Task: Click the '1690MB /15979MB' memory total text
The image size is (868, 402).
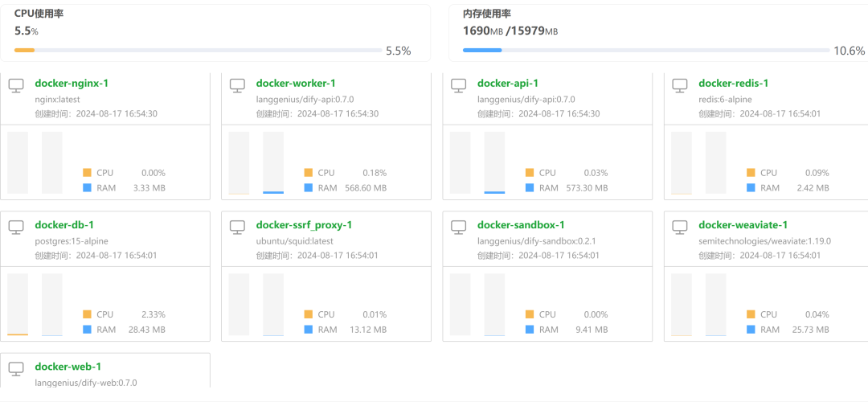Action: 510,31
